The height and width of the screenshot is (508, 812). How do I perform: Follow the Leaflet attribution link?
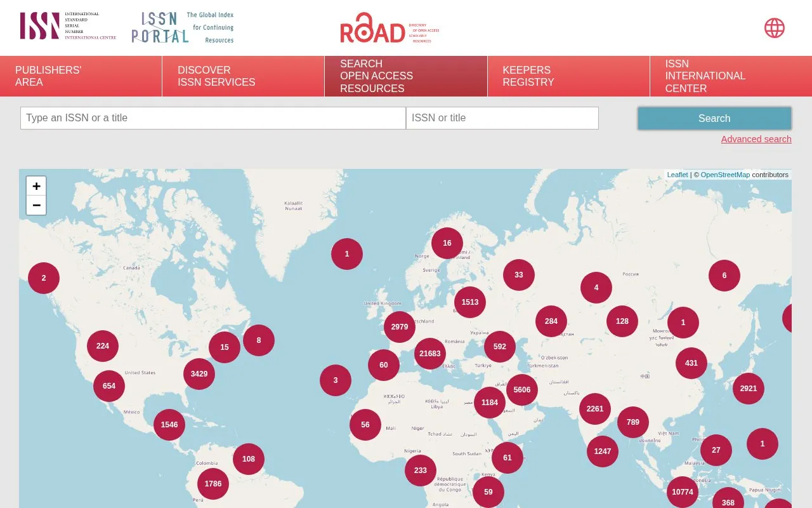[x=678, y=175]
